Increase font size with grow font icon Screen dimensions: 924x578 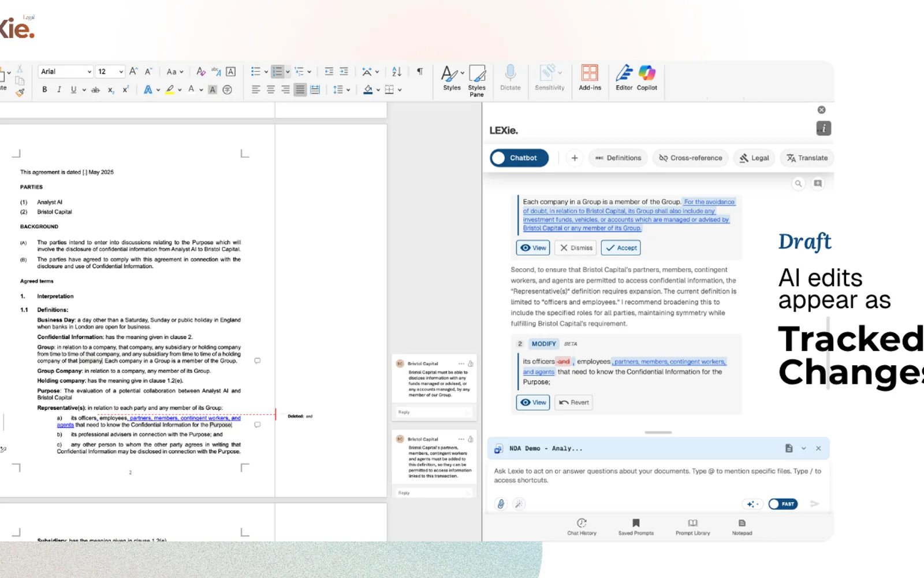click(x=133, y=72)
